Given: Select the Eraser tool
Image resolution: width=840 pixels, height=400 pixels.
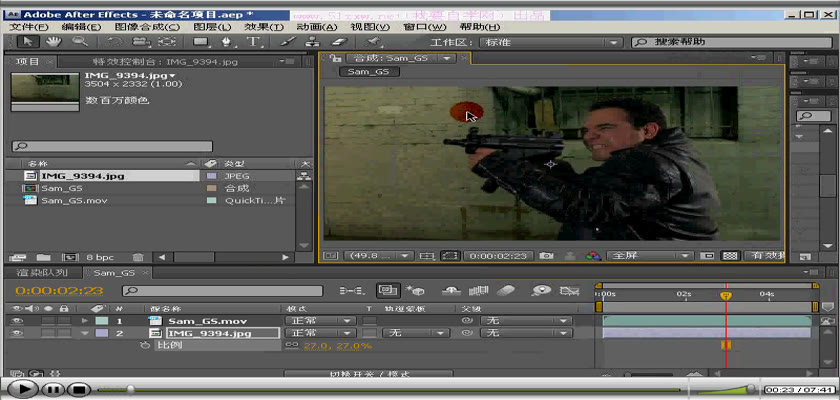Looking at the screenshot, I should [340, 42].
